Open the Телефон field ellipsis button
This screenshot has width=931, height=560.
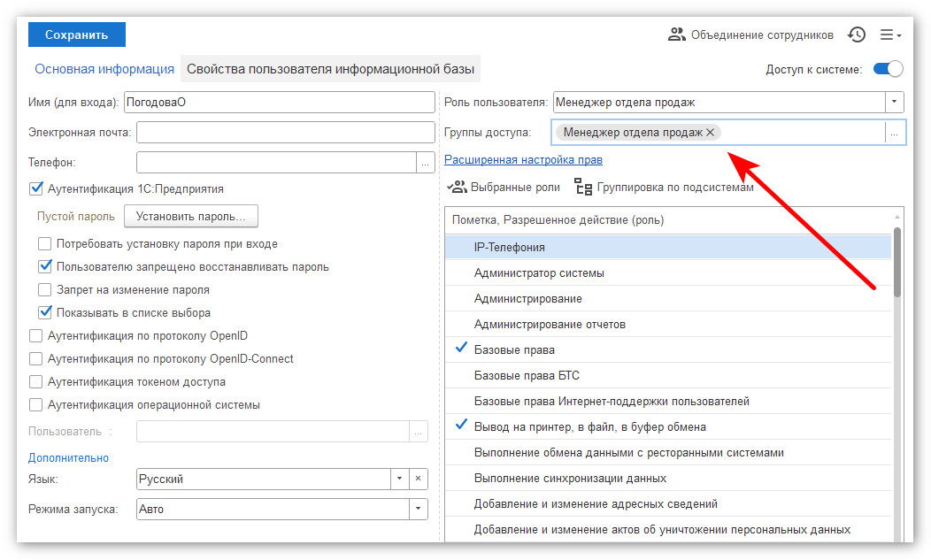click(x=425, y=163)
